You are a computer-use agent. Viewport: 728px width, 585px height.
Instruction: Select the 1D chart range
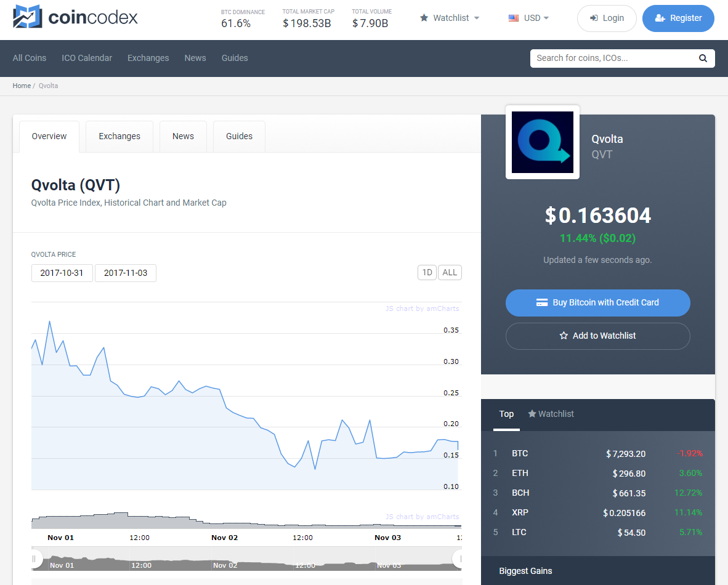pos(427,273)
